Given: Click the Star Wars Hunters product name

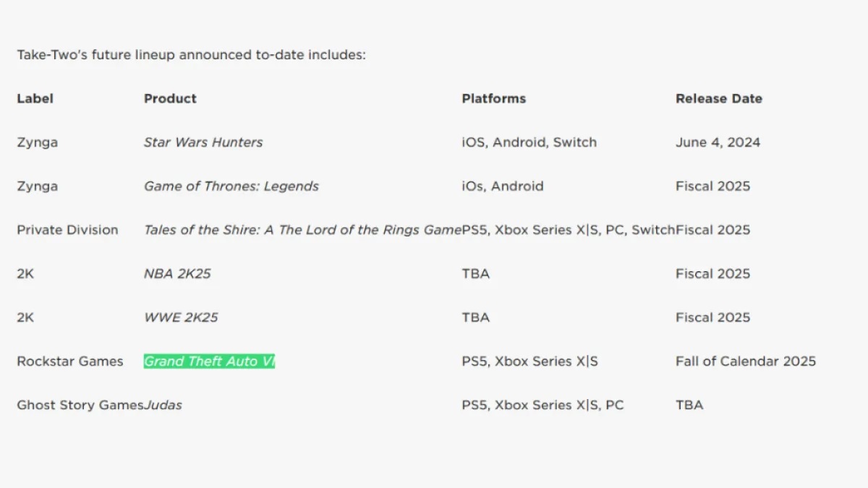Looking at the screenshot, I should click(203, 142).
